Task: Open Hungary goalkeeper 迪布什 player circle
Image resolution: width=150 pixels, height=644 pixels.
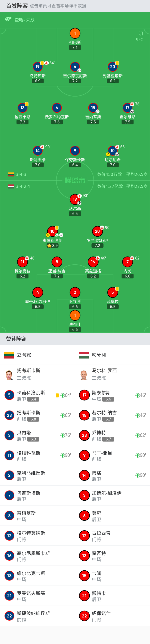Action: pos(75,315)
